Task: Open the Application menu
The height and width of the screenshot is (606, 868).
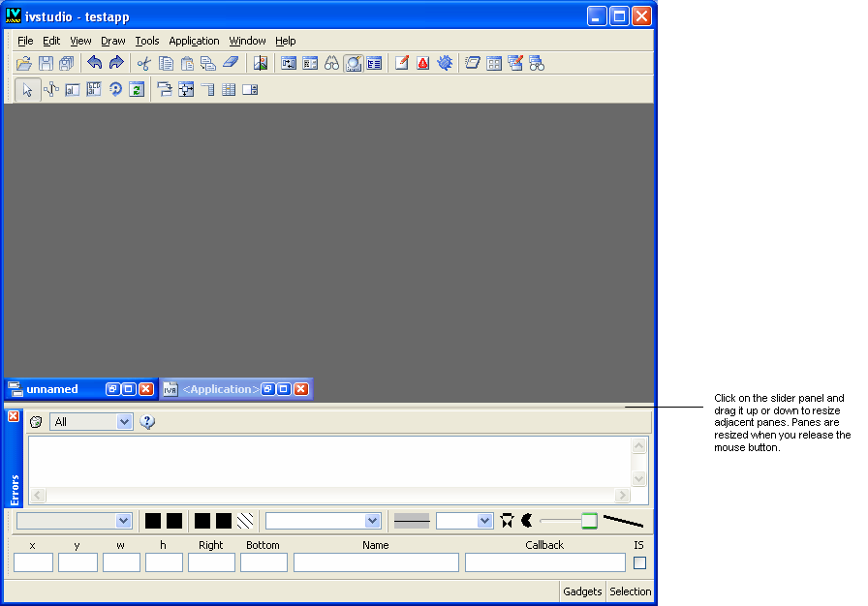Action: pyautogui.click(x=194, y=41)
